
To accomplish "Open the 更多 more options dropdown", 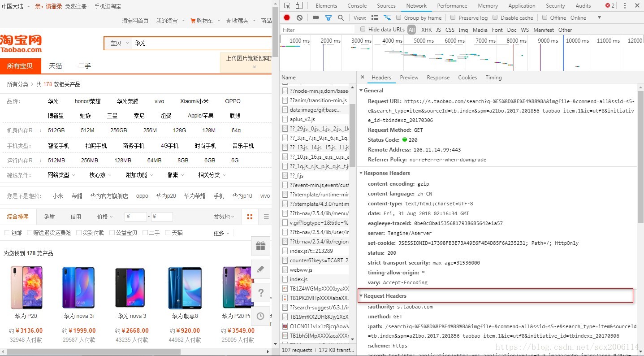I will tap(221, 233).
